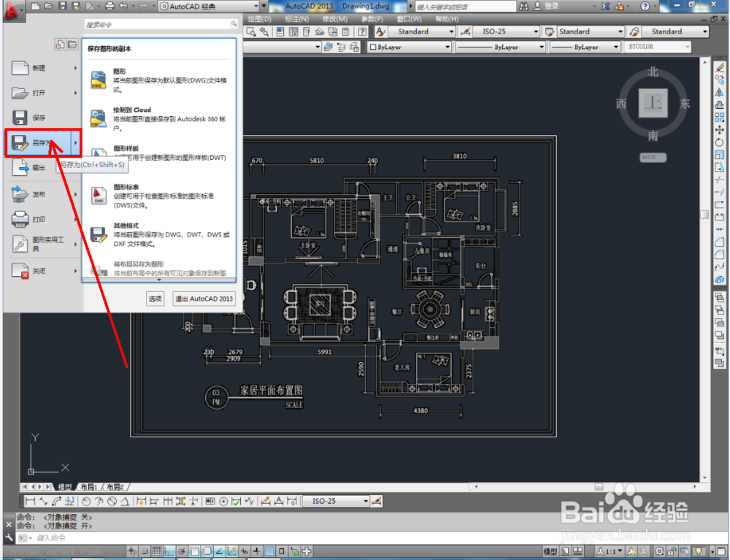Click the WCS button under view cube
Screen dimensions: 730x560
click(653, 157)
